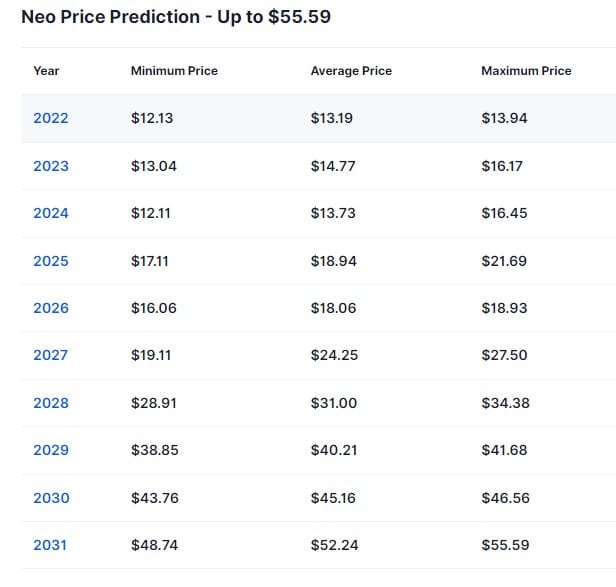616x587 pixels.
Task: Select the 2029 year link
Action: (51, 450)
